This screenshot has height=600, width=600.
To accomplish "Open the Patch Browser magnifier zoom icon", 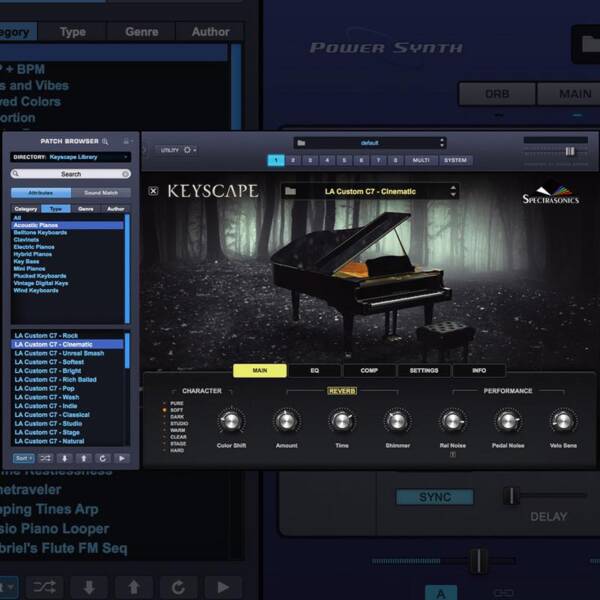I will pyautogui.click(x=105, y=142).
